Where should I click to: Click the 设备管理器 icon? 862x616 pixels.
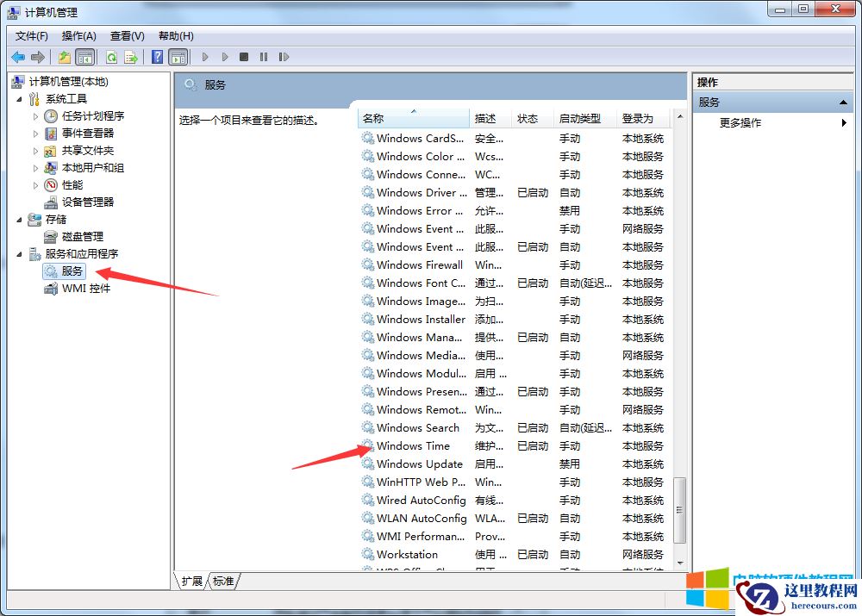[x=51, y=202]
